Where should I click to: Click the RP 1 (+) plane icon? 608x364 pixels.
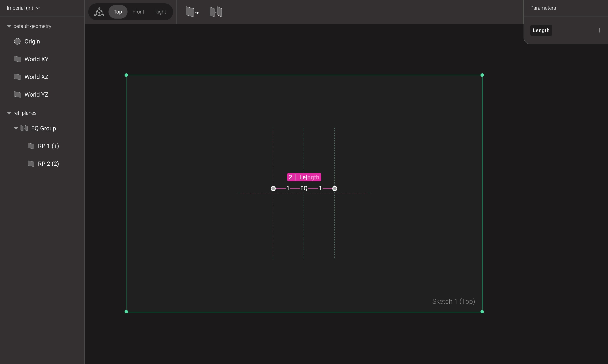click(x=31, y=146)
